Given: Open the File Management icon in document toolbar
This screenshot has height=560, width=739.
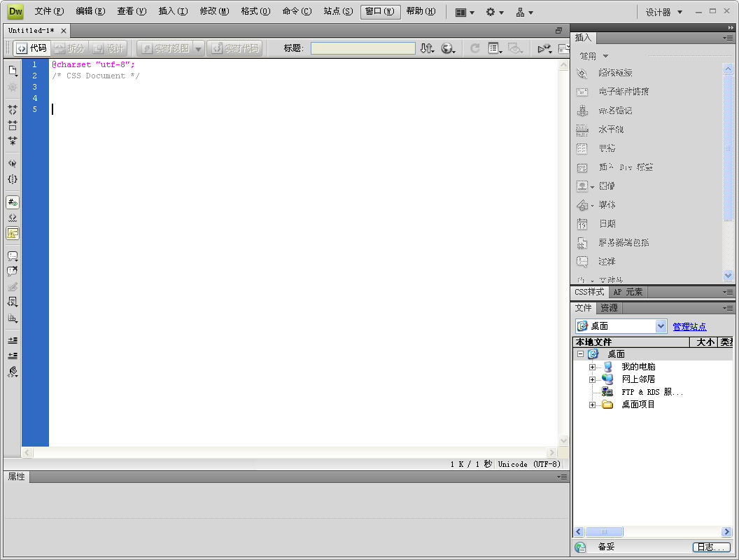Looking at the screenshot, I should click(427, 48).
